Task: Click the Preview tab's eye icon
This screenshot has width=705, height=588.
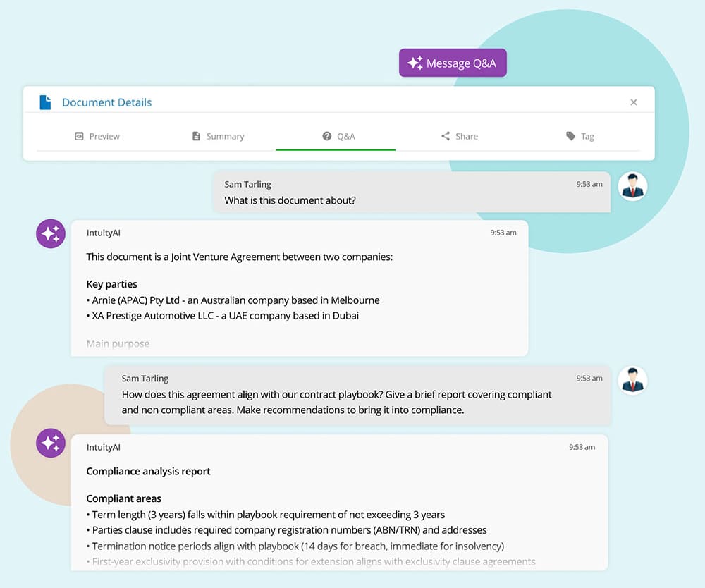Action: tap(79, 136)
